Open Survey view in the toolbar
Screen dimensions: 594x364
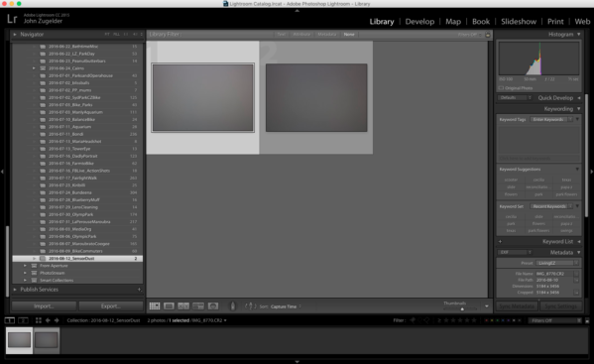coord(198,306)
